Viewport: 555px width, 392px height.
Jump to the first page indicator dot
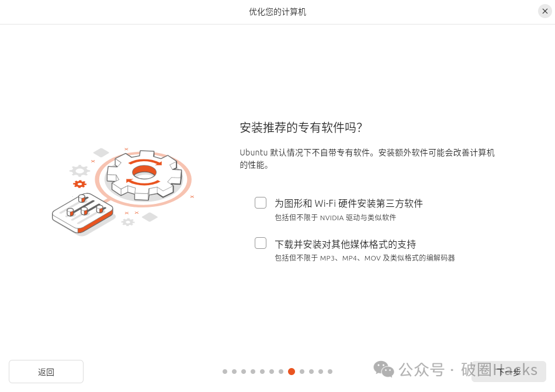click(225, 372)
